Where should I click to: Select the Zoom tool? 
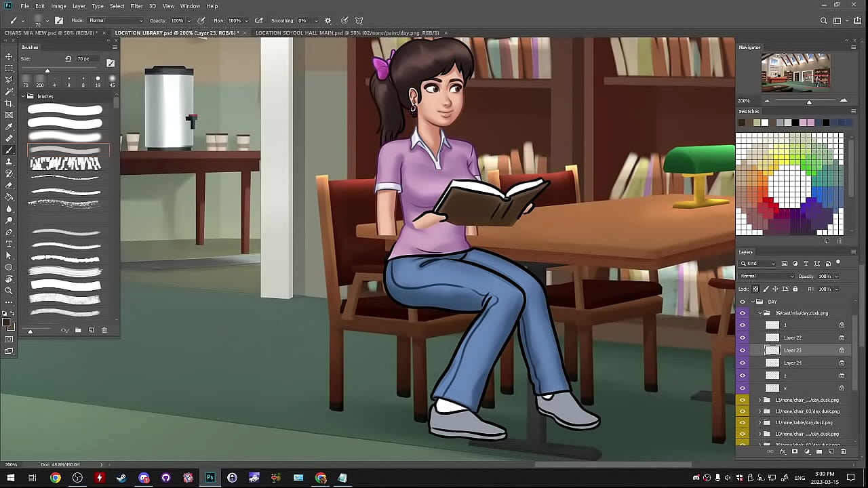point(9,290)
